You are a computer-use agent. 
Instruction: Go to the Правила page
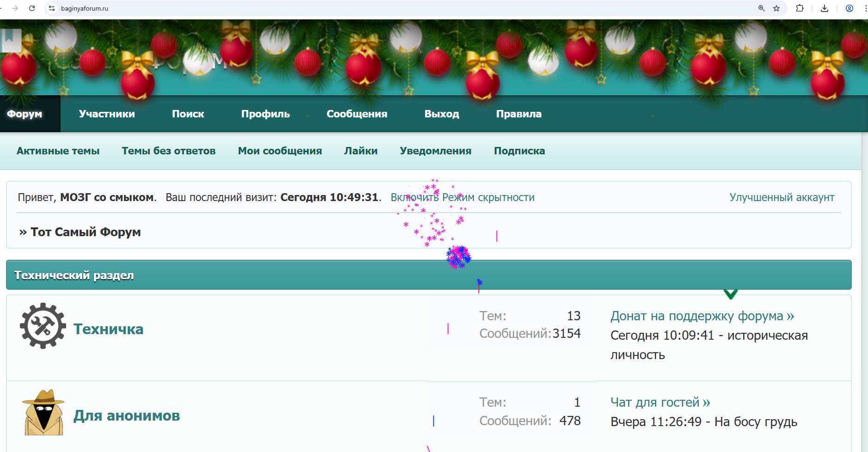point(518,114)
